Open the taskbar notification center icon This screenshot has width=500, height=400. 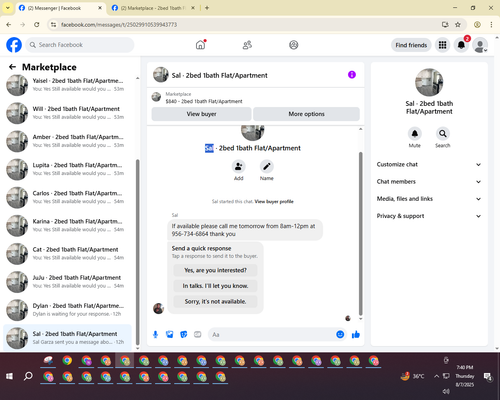[x=488, y=376]
